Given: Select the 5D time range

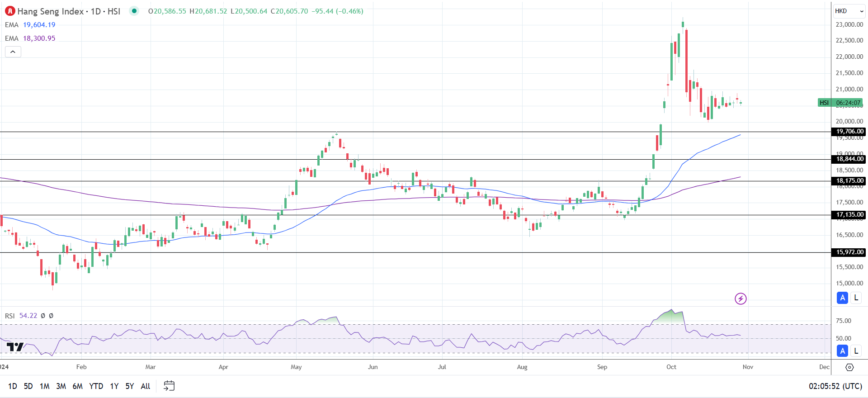Looking at the screenshot, I should [28, 386].
